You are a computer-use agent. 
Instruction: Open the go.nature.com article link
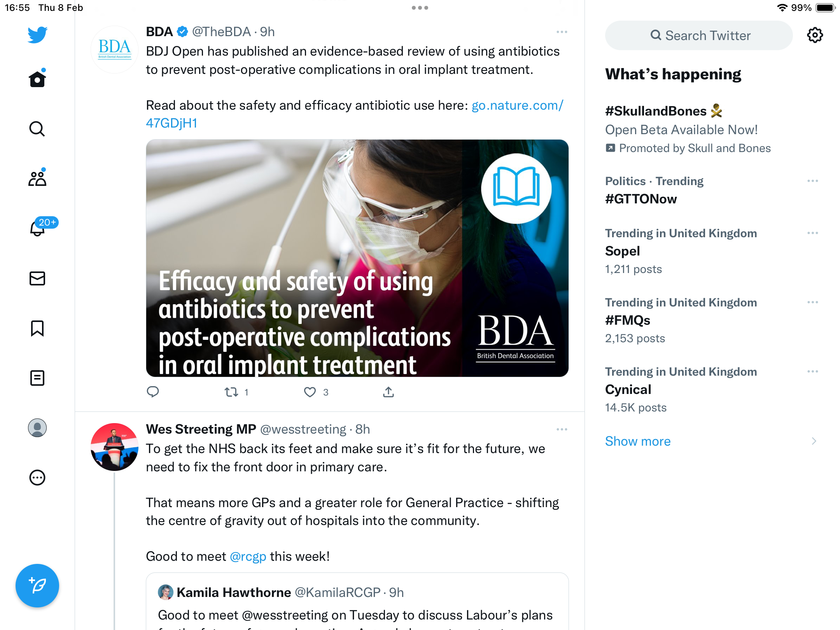pyautogui.click(x=355, y=114)
